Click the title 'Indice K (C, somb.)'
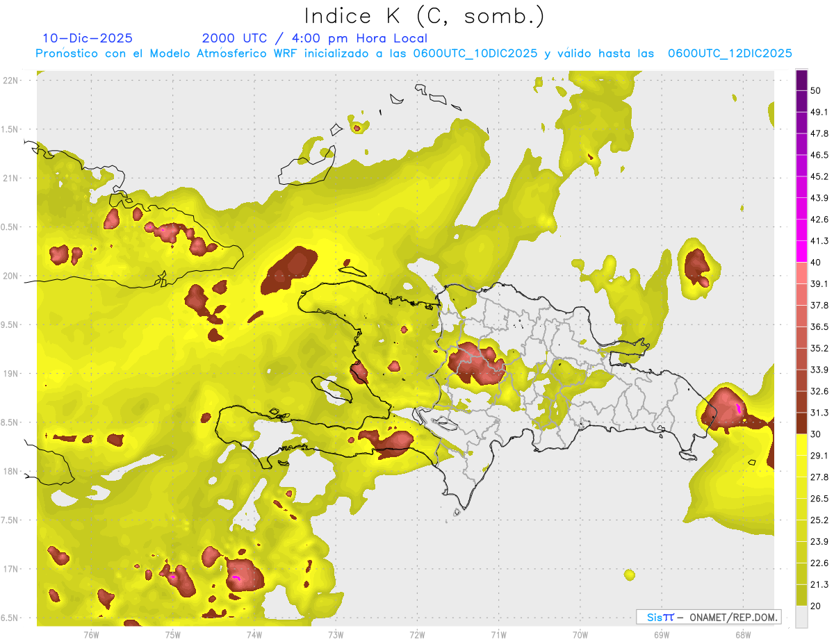834x644 pixels. (x=424, y=16)
